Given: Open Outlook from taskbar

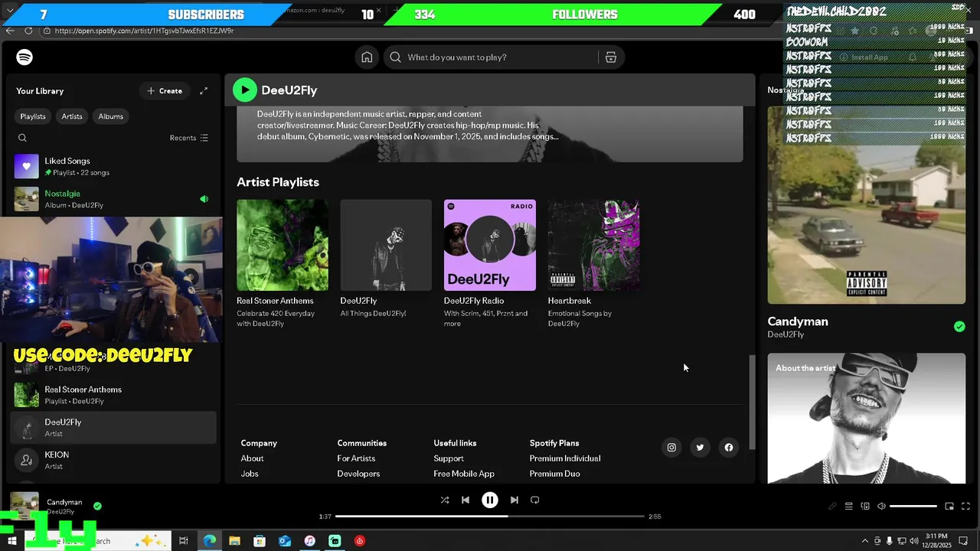Looking at the screenshot, I should (285, 541).
